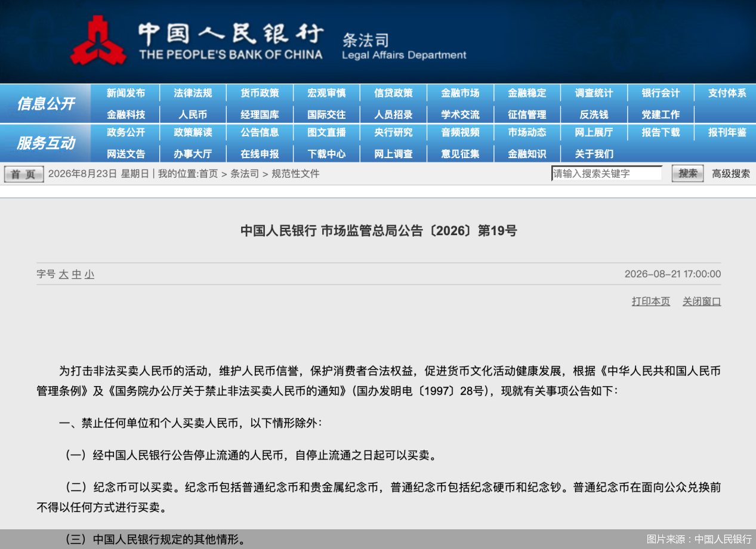Click 打印本页 to print page

pos(651,301)
